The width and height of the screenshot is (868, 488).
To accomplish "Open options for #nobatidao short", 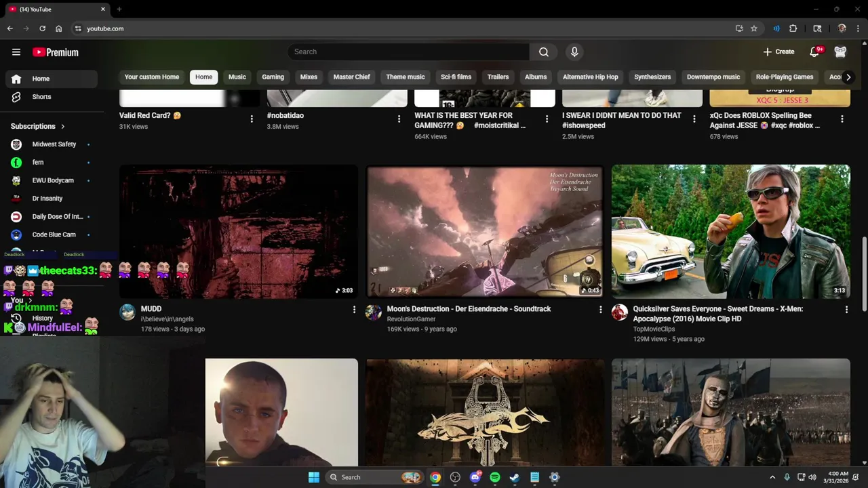I will click(399, 119).
